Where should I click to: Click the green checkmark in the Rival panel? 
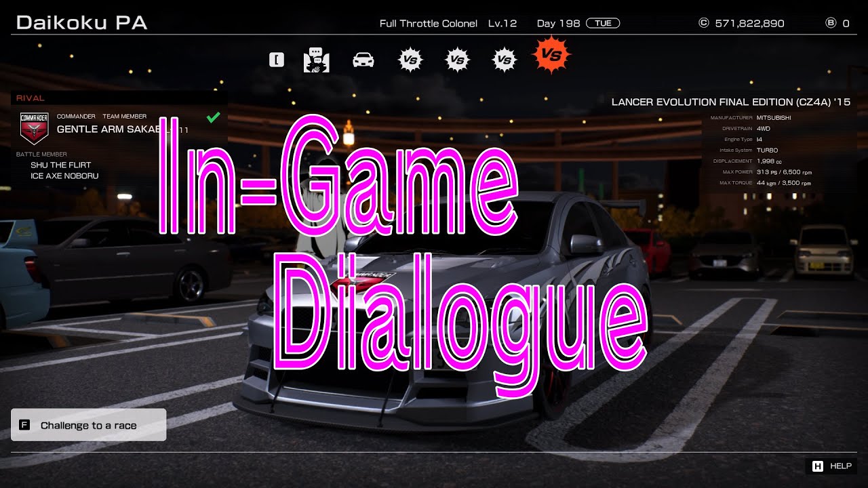(213, 117)
